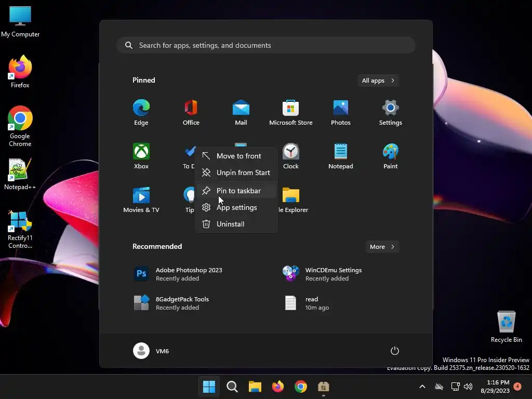The height and width of the screenshot is (399, 532).
Task: Open App settings from context menu
Action: point(236,207)
